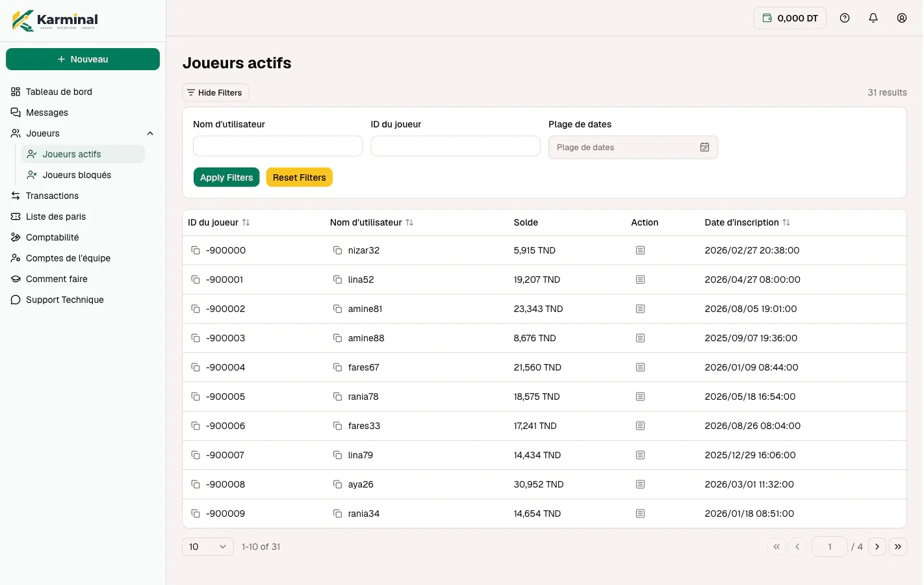Select balance 30,952 TND cell
Image resolution: width=924 pixels, height=585 pixels.
coord(539,484)
